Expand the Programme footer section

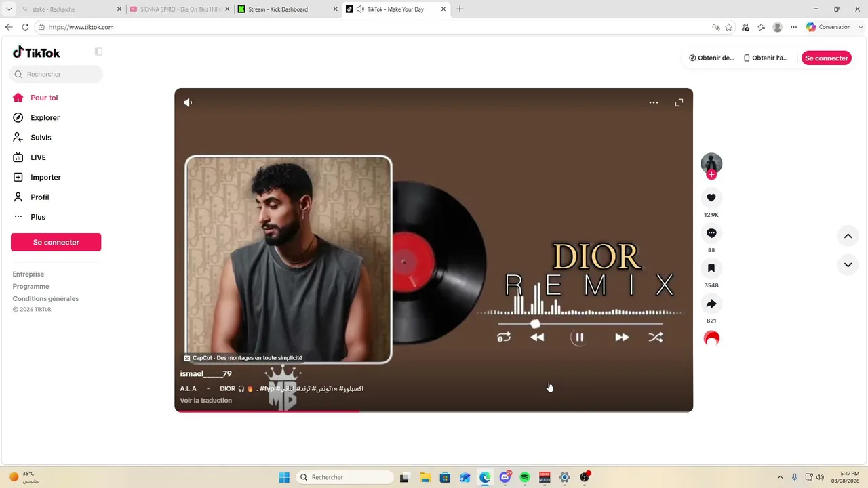point(31,286)
